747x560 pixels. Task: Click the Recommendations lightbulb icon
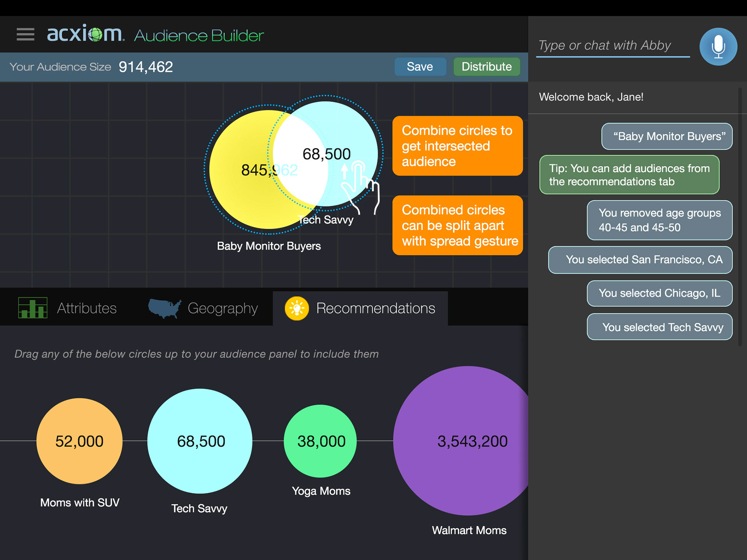point(297,308)
